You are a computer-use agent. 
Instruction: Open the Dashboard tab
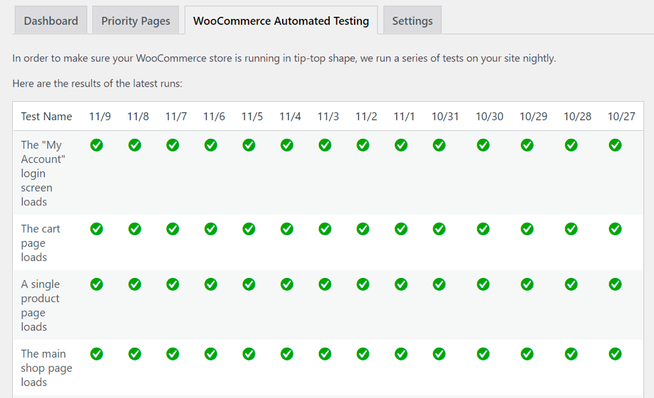pyautogui.click(x=51, y=20)
